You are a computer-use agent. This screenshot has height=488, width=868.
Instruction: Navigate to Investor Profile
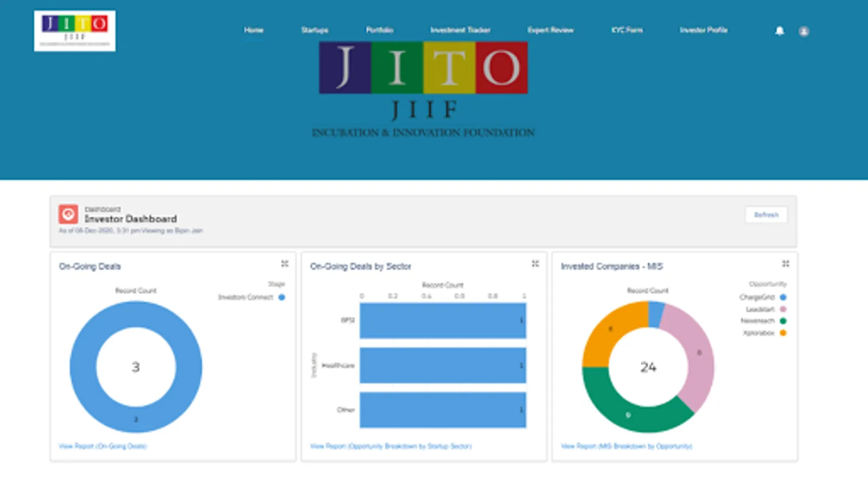tap(704, 30)
